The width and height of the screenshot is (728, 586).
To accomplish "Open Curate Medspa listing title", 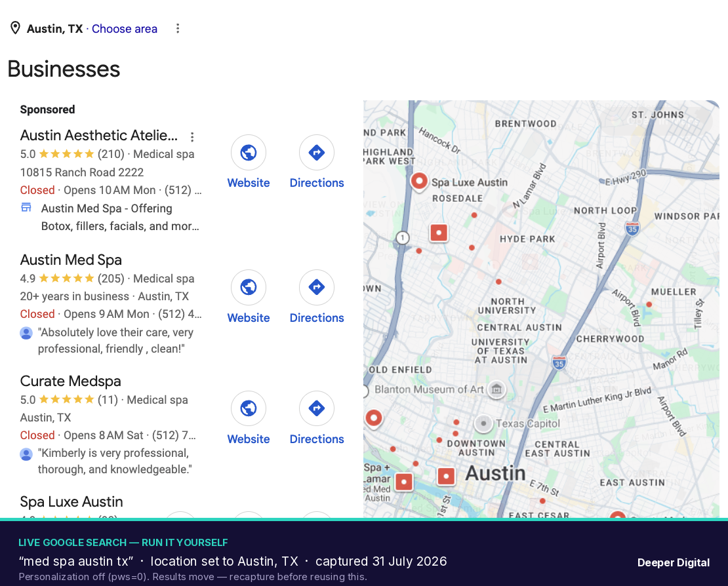I will click(71, 381).
